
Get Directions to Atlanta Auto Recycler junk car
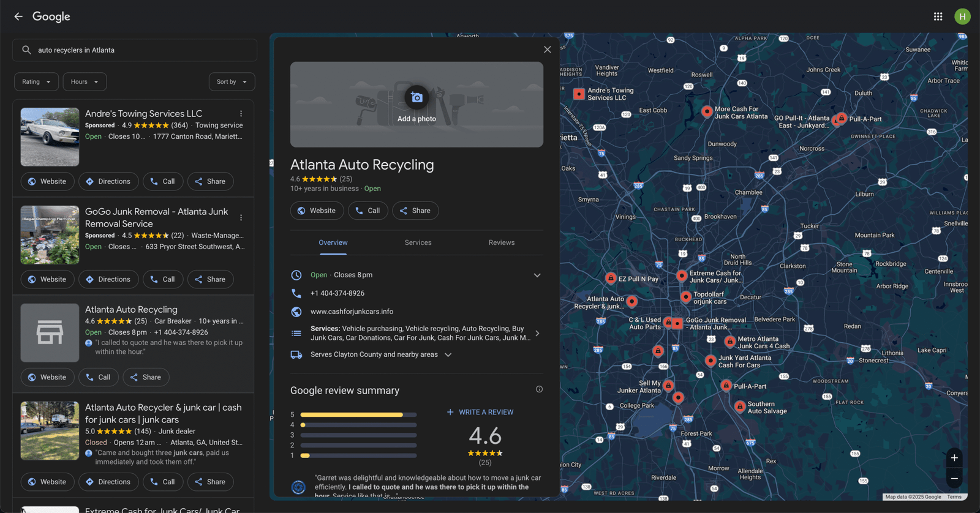(x=108, y=482)
